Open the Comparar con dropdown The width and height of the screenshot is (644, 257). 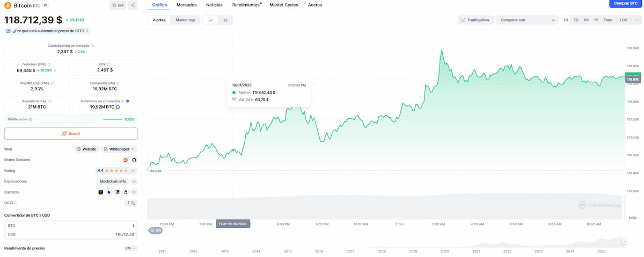click(x=526, y=20)
